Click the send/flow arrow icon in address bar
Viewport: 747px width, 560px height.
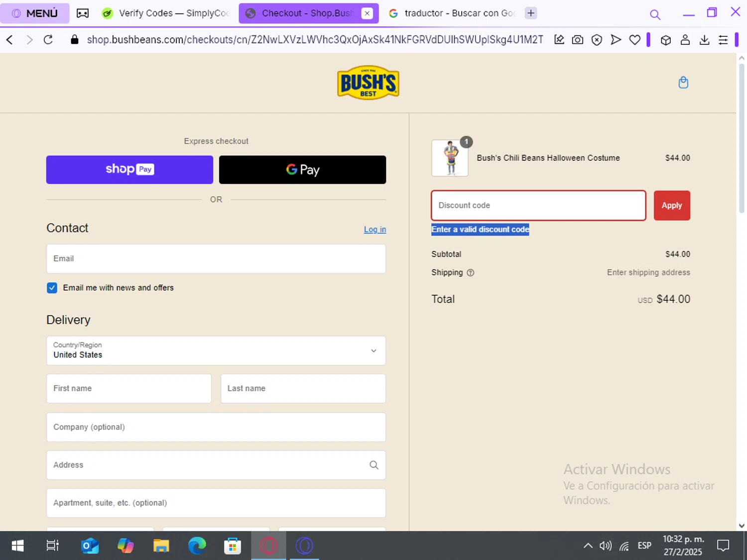616,40
